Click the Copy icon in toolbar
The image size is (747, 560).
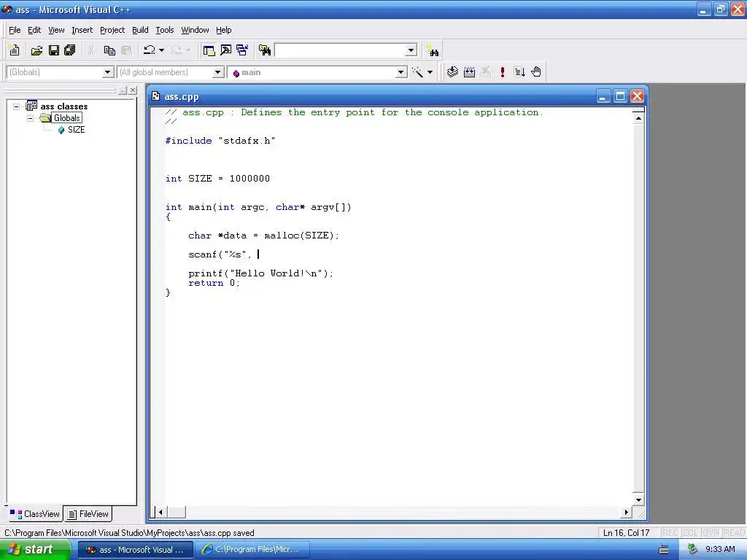(x=109, y=50)
